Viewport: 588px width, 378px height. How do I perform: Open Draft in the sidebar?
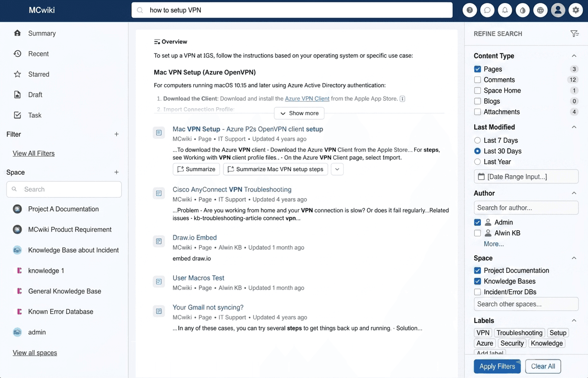click(35, 95)
